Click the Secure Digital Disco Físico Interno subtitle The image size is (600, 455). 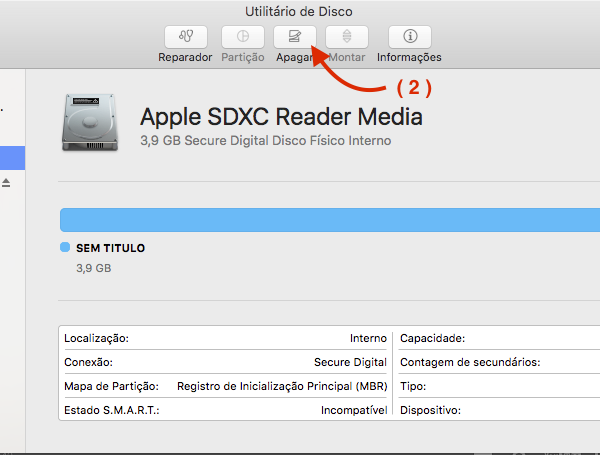(x=266, y=140)
